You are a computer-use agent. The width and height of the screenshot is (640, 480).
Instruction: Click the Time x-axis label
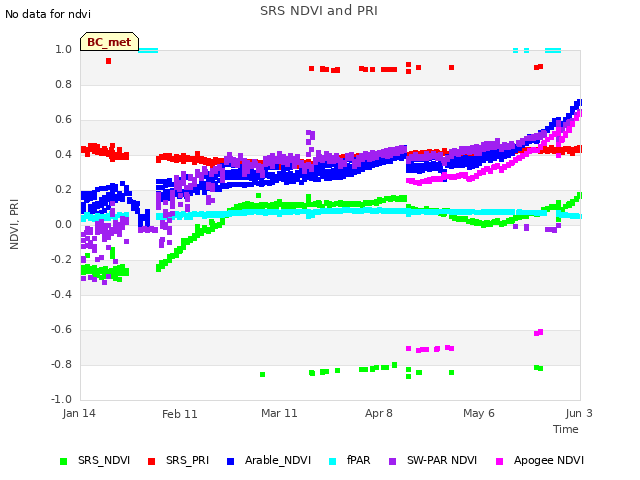[x=566, y=429]
